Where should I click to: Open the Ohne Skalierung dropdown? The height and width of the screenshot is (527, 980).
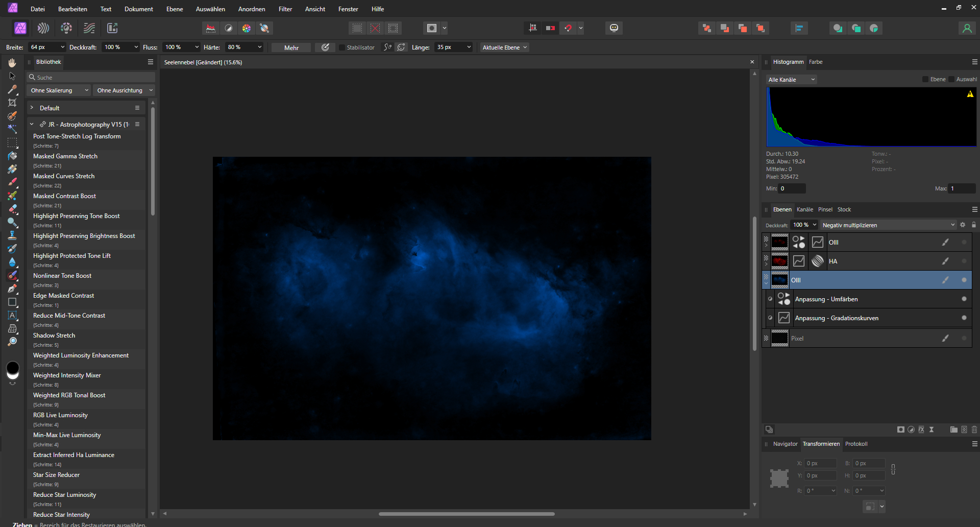coord(59,90)
